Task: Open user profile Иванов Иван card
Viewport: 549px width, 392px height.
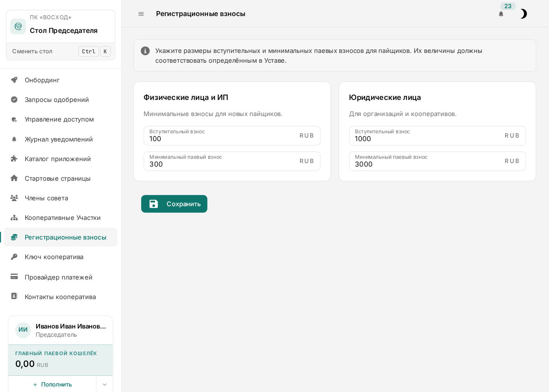Action: pyautogui.click(x=60, y=330)
